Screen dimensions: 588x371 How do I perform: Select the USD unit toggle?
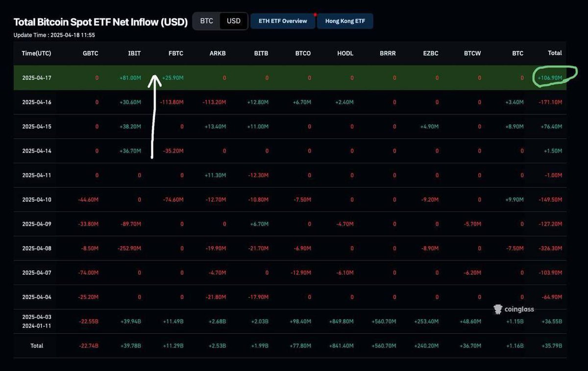(x=234, y=21)
